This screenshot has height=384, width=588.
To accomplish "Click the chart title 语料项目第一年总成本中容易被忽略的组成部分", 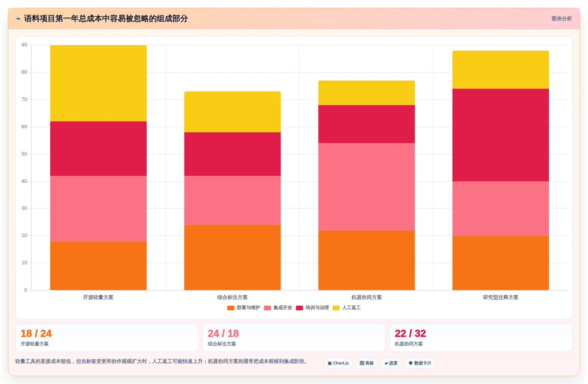I will (106, 19).
